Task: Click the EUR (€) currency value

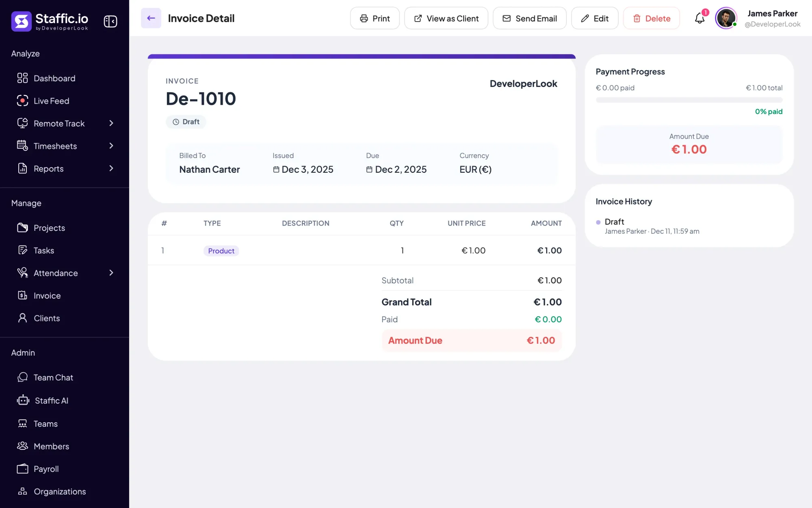Action: click(475, 169)
